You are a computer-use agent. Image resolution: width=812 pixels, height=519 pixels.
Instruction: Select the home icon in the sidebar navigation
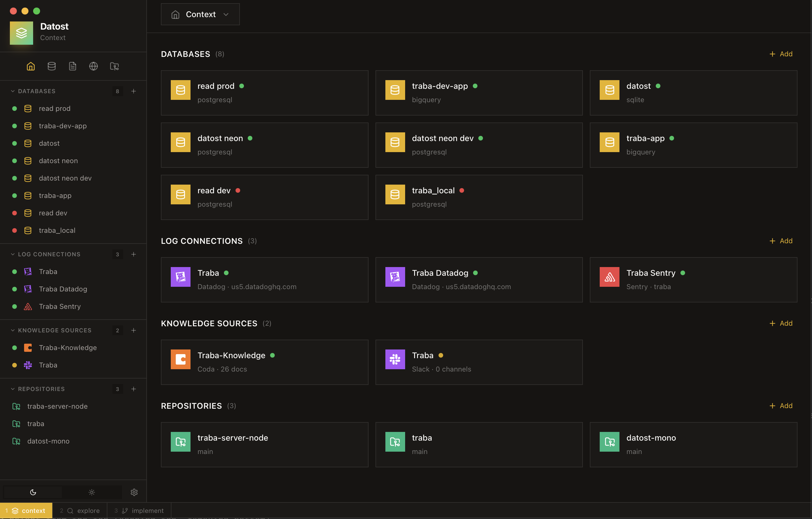pos(30,66)
